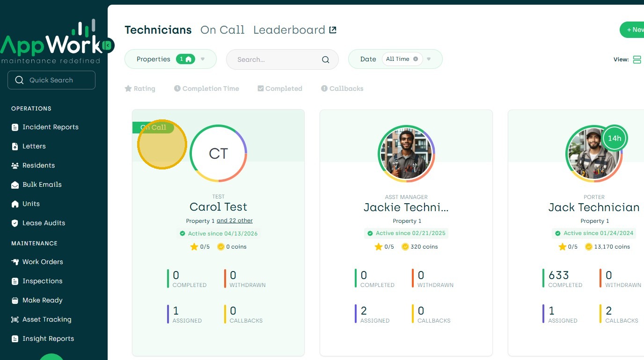Go to Residents in sidebar
This screenshot has height=360, width=644.
point(33,165)
